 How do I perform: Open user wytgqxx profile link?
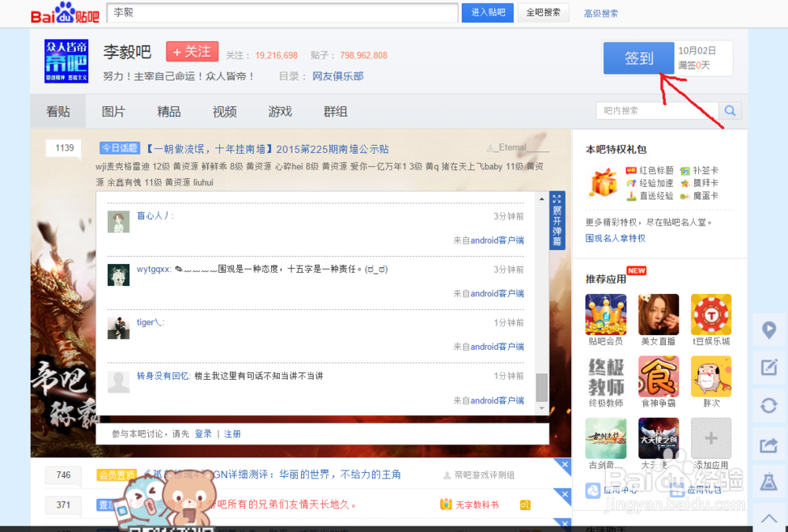[154, 269]
